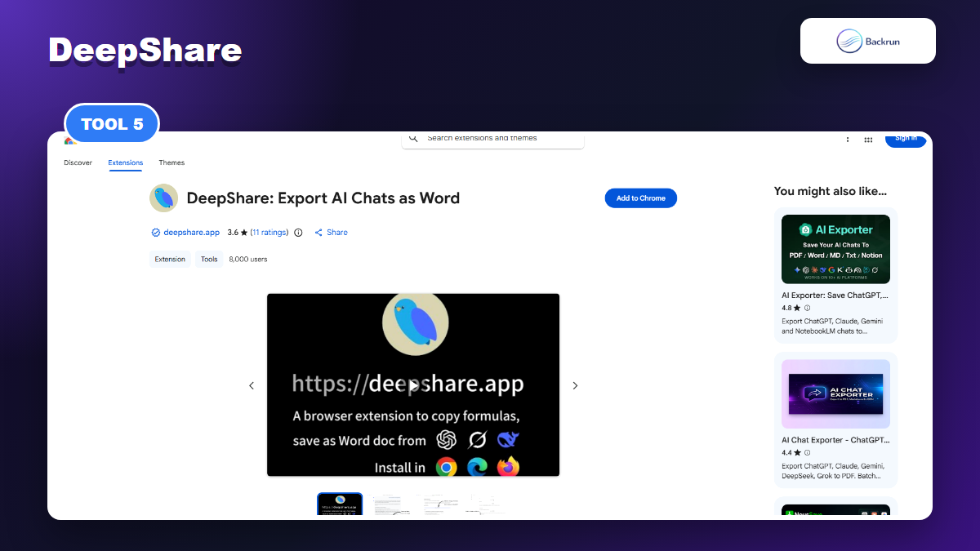Click the 'You might also like...' heading
980x551 pixels.
[x=831, y=192]
